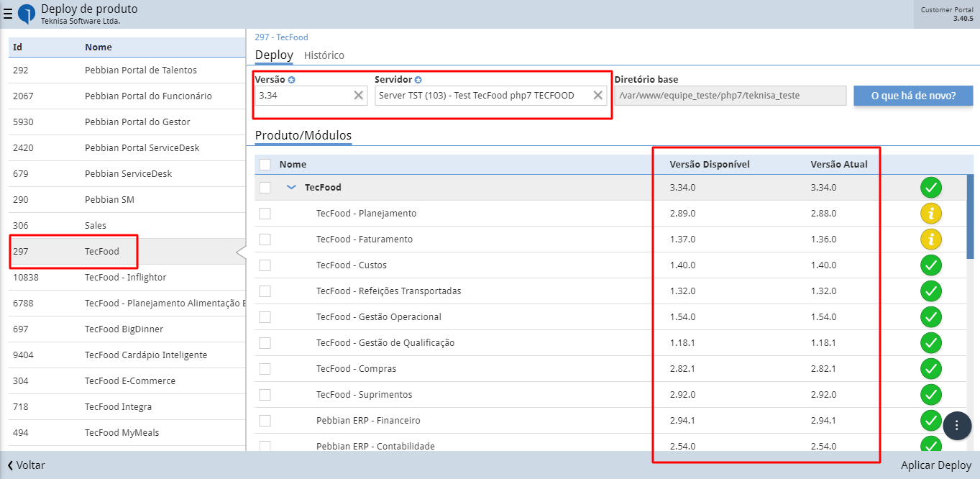Collapse the TecFood module group chevron
Image resolution: width=980 pixels, height=479 pixels.
291,187
